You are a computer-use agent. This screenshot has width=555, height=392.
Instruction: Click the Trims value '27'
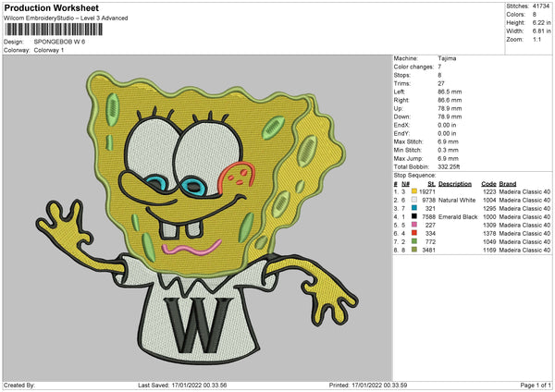click(441, 83)
